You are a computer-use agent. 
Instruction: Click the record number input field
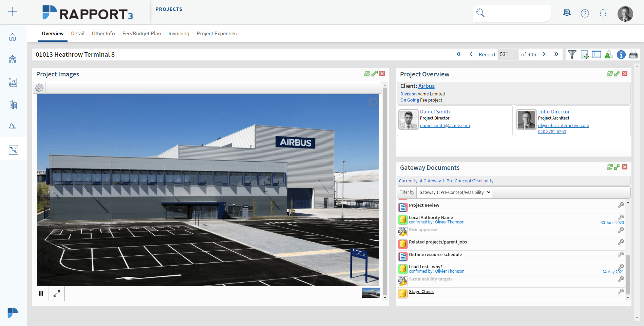click(x=508, y=54)
